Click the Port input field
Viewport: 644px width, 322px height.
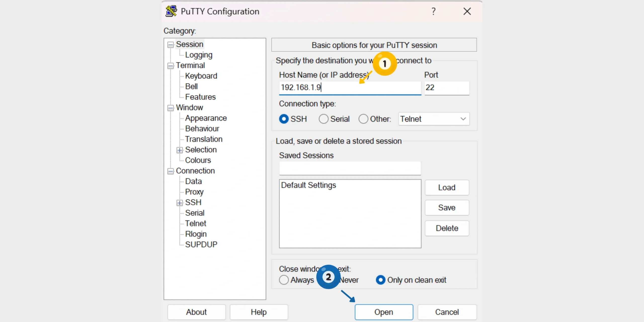click(x=447, y=88)
